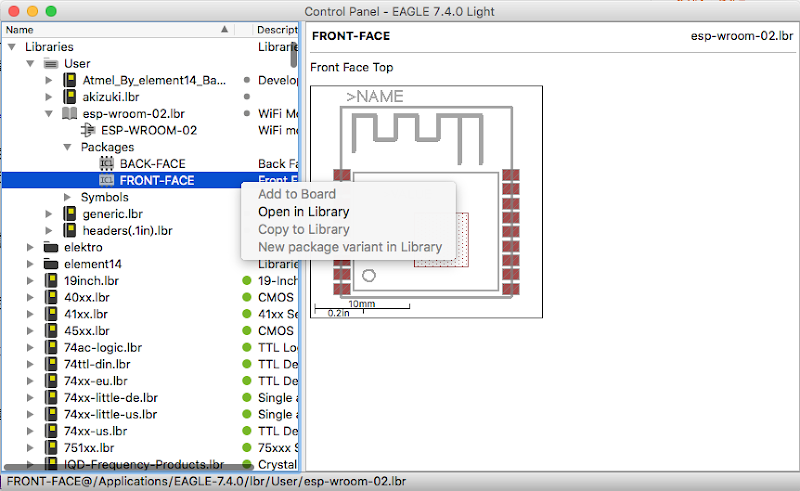The image size is (800, 491).
Task: Click the open book icon for esp-wroom-02.lbr
Action: click(69, 113)
